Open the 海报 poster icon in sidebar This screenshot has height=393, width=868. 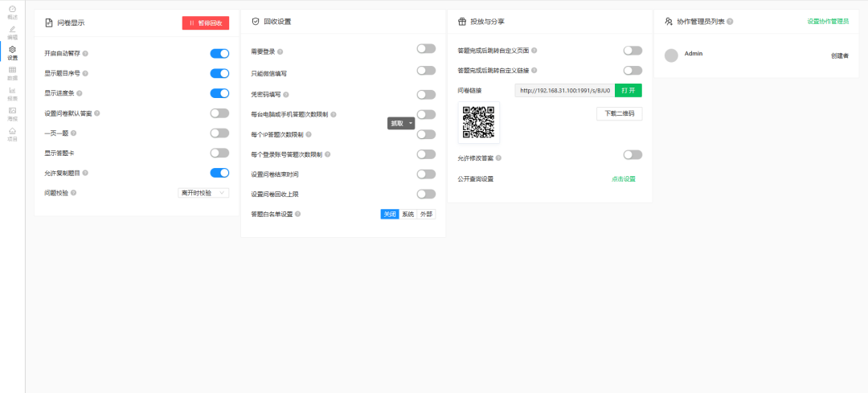click(12, 113)
